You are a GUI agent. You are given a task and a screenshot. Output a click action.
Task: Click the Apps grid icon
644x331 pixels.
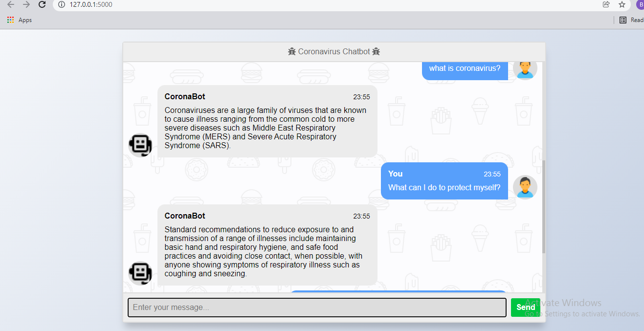[x=10, y=20]
